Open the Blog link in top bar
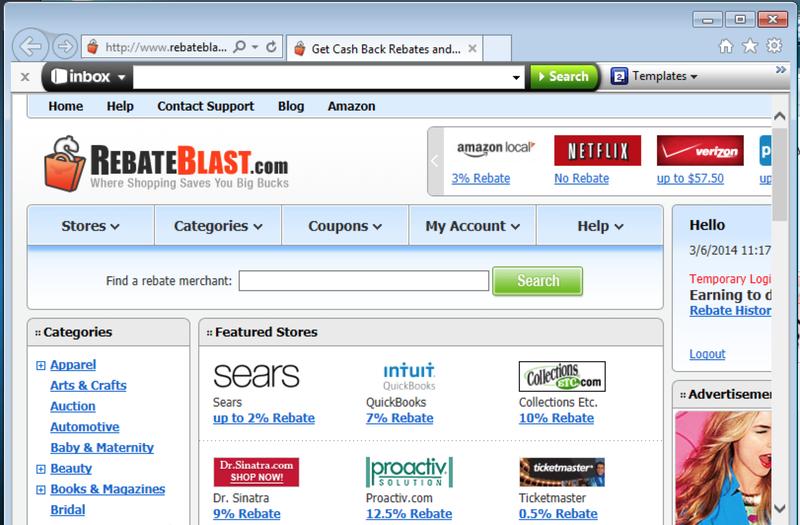Viewport: 800px width, 525px height. (291, 106)
